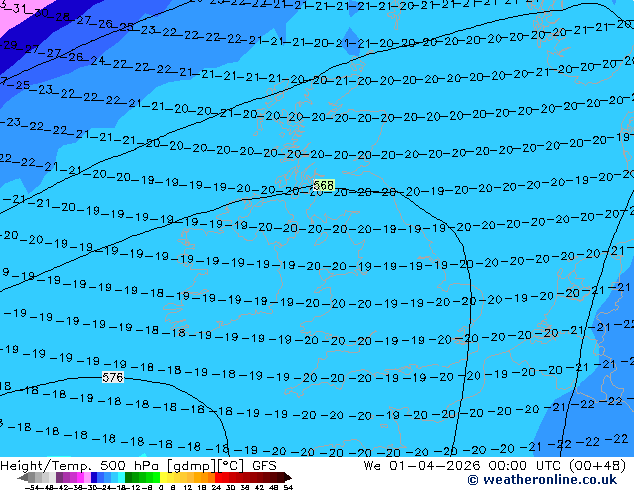Pick the purple -42 legend swatch
Image resolution: width=634 pixels, height=490 pixels.
click(x=59, y=478)
